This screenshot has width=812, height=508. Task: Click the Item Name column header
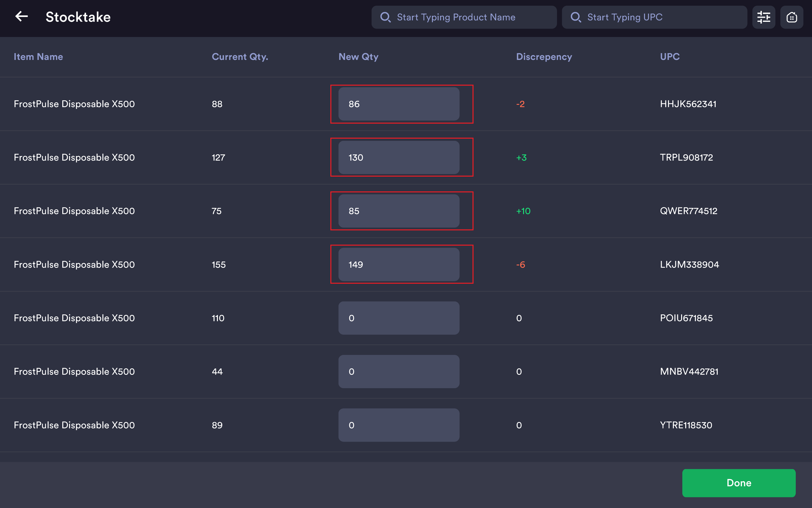point(38,57)
